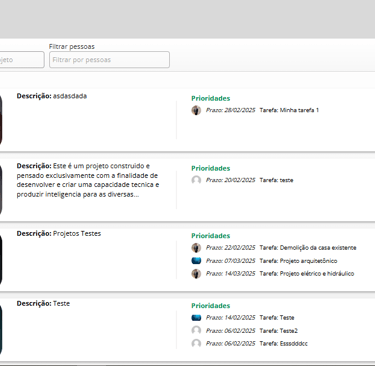Click description 'Projetos Testes'
Viewport: 375px width, 366px height.
[77, 233]
